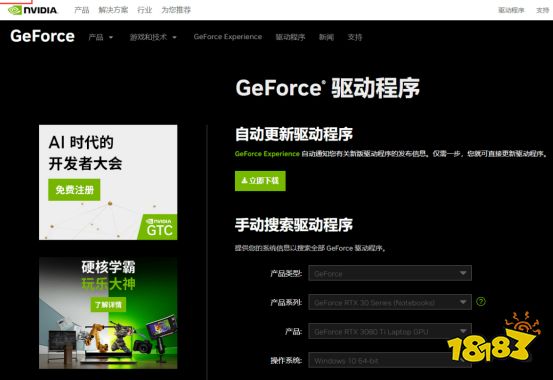Open 新闻 in the GeForce navbar
This screenshot has width=553, height=380.
pyautogui.click(x=326, y=37)
